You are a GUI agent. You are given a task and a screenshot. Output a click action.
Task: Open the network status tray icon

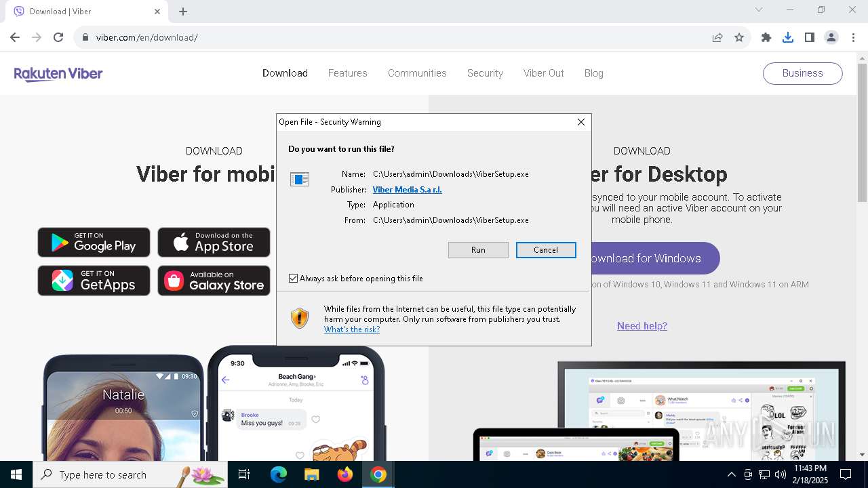pos(764,474)
